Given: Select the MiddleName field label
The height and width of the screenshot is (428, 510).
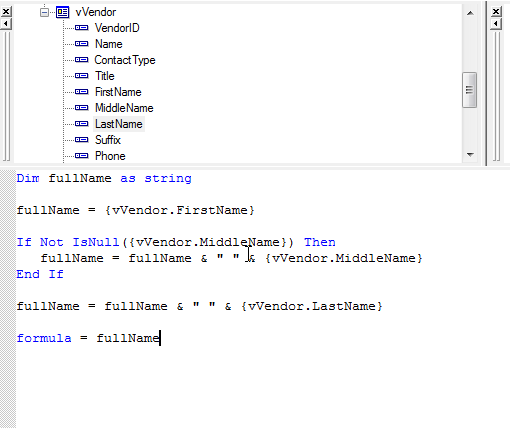Looking at the screenshot, I should 124,108.
